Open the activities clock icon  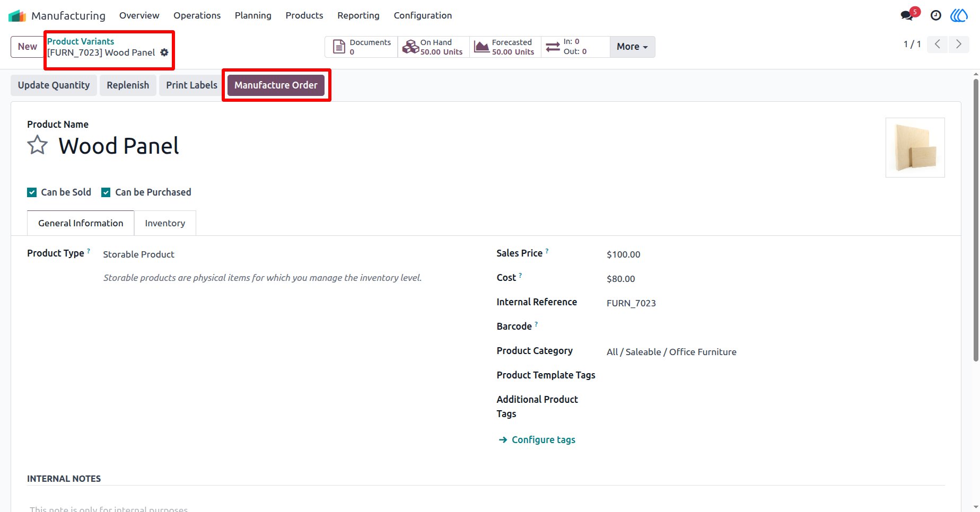pos(936,15)
